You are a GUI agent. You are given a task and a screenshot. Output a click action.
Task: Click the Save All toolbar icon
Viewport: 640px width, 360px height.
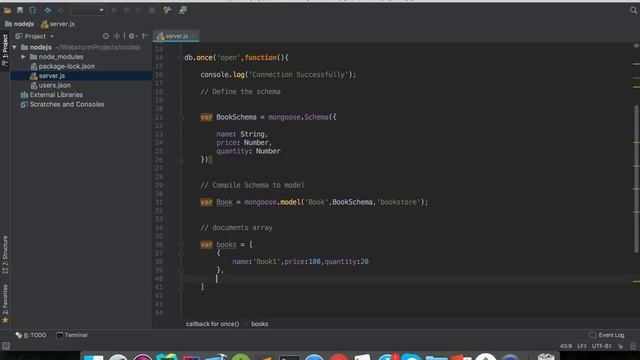(20, 10)
